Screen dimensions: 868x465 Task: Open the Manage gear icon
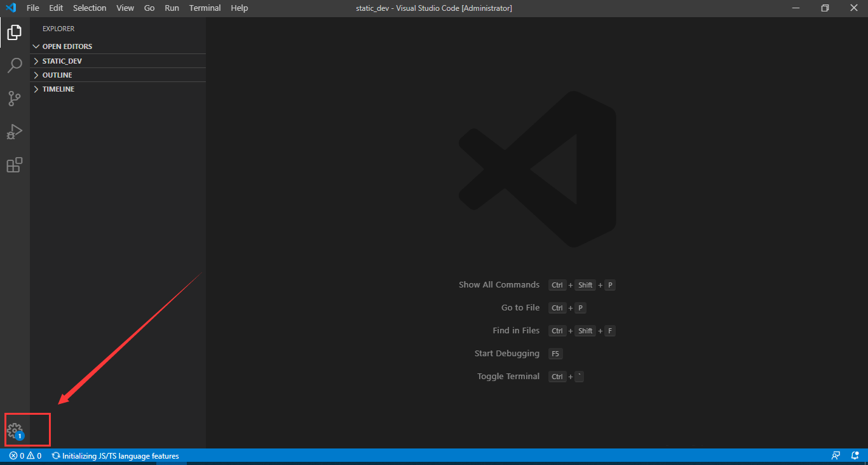click(15, 432)
